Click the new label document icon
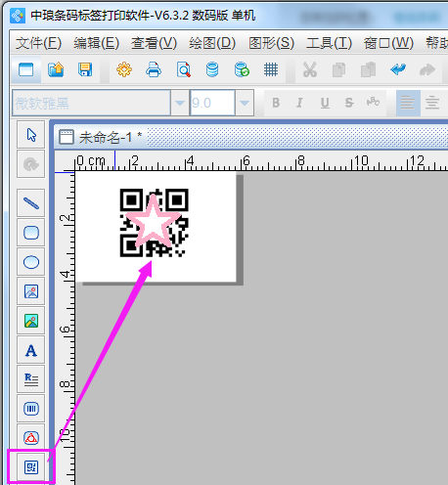Image resolution: width=448 pixels, height=485 pixels. pos(26,69)
